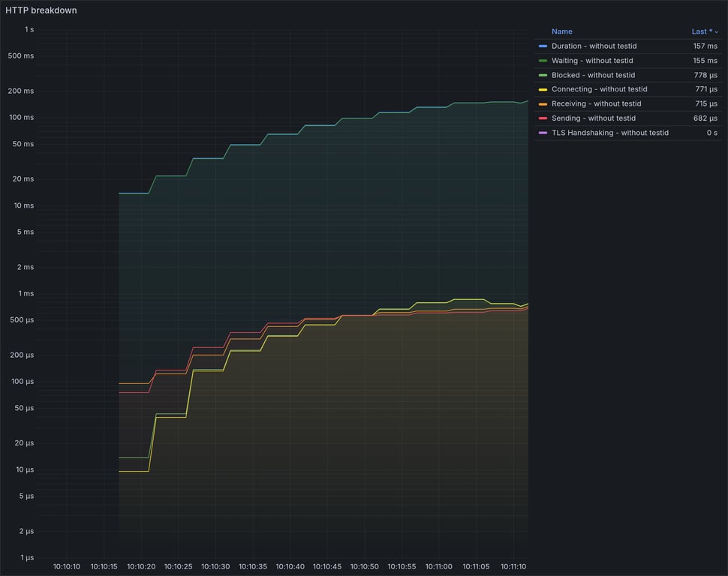Open color picker for Sending red swatch
The width and height of the screenshot is (728, 576).
coord(543,118)
